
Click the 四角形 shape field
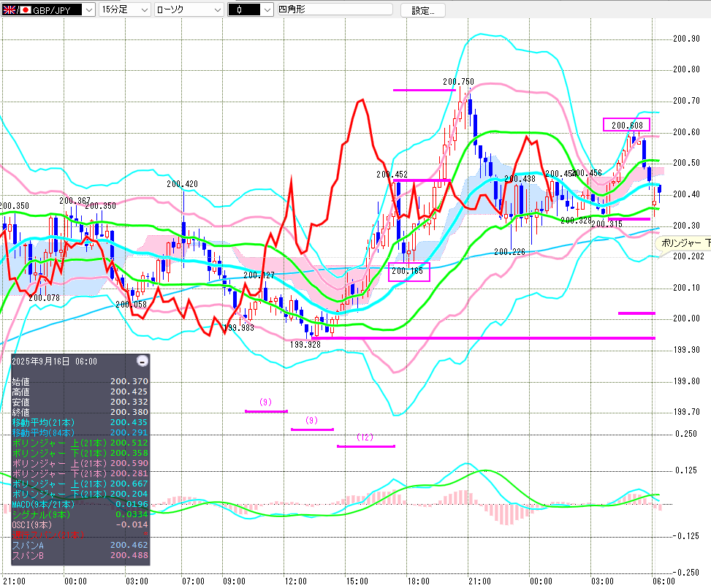click(335, 9)
